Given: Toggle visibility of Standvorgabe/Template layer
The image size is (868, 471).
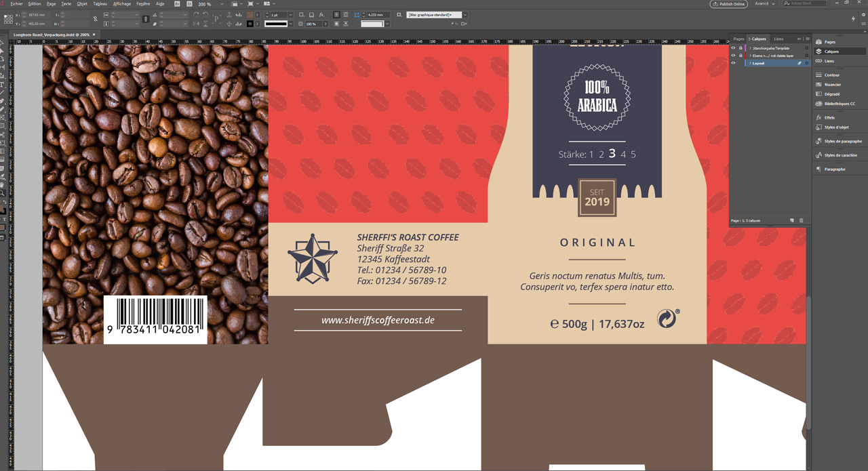Looking at the screenshot, I should point(733,48).
